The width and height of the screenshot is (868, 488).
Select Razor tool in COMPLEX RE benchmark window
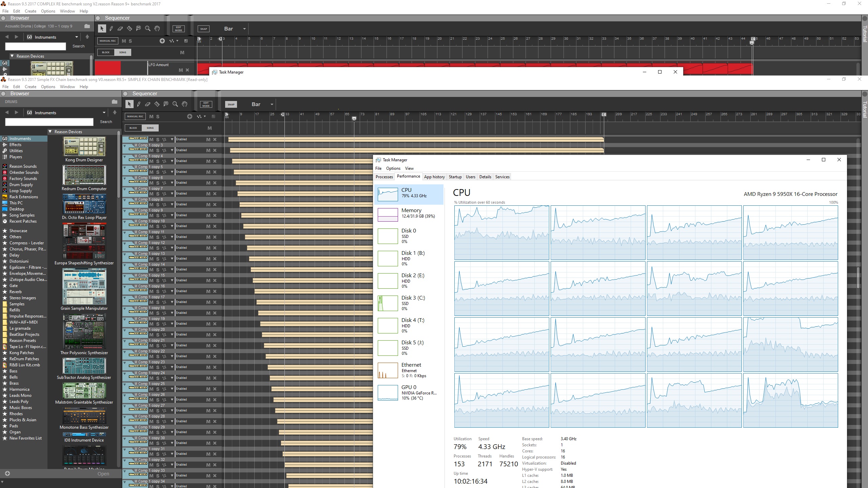pos(129,28)
